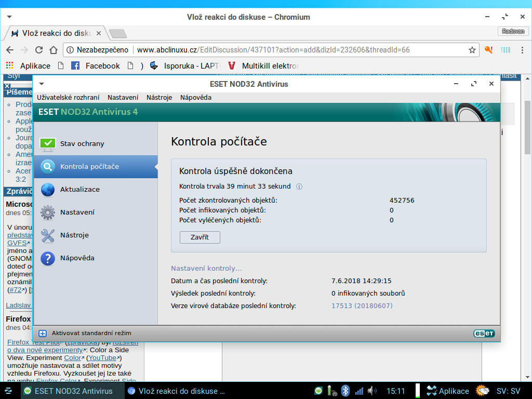Reload the Chromium page
This screenshot has height=399, width=532.
(x=39, y=50)
